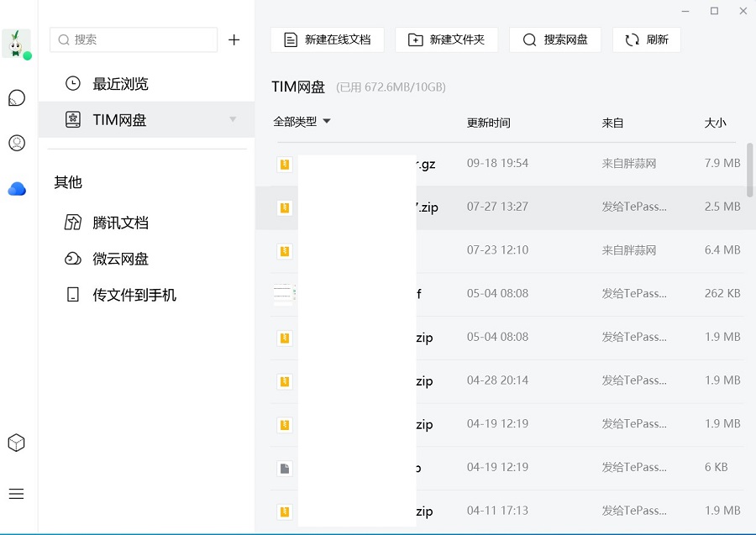This screenshot has width=756, height=535.
Task: Click the 新建在线文档 button
Action: tap(327, 39)
